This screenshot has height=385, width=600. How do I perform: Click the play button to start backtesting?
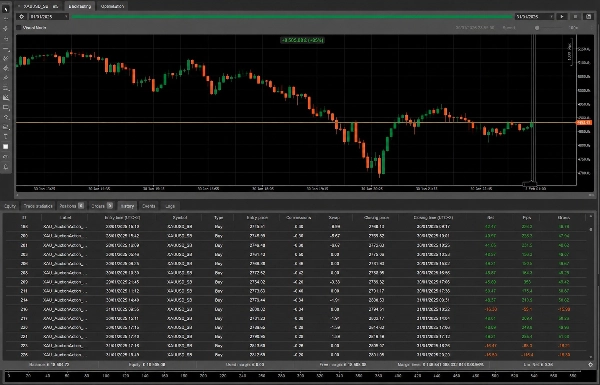562,16
